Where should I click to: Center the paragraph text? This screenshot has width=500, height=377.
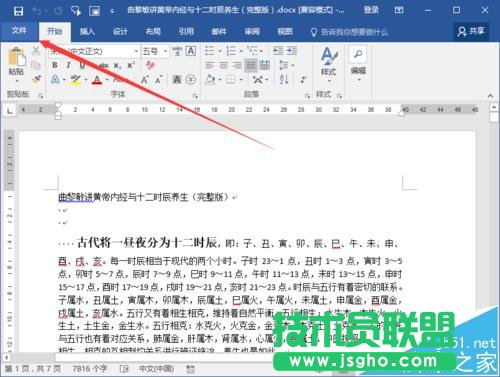click(x=223, y=65)
